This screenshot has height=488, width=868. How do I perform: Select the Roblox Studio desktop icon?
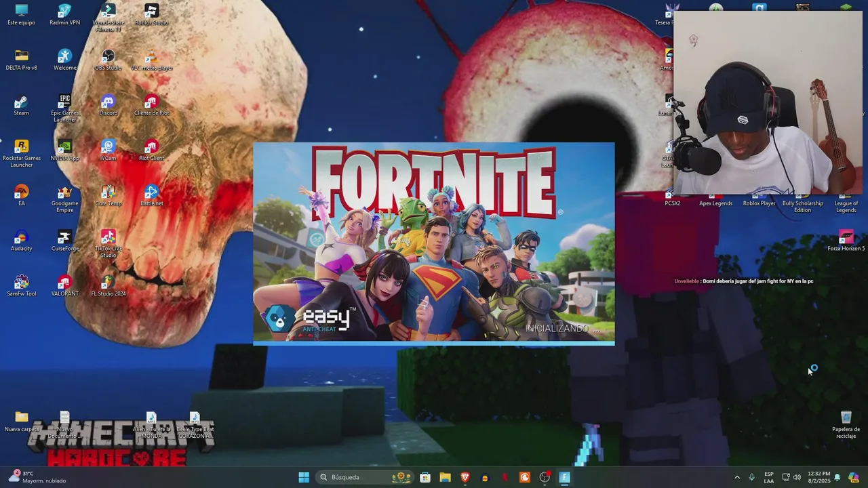pyautogui.click(x=151, y=14)
